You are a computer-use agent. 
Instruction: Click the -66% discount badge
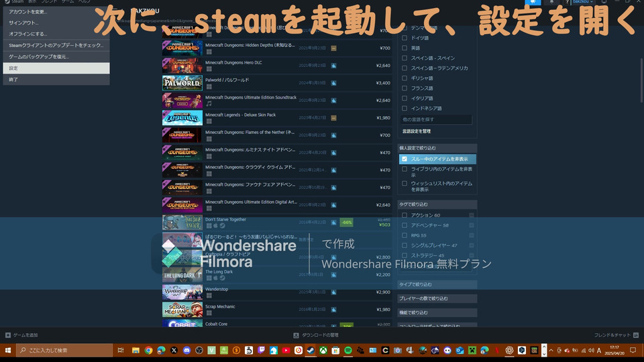point(347,223)
